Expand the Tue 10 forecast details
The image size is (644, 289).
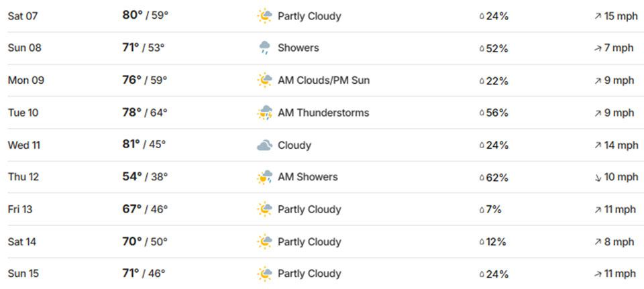click(x=322, y=113)
